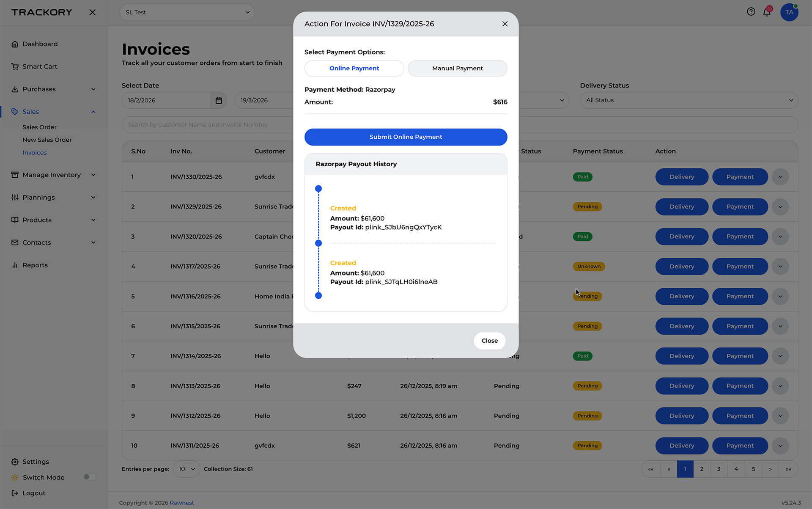Select the Online Payment option
This screenshot has height=509, width=812.
(x=354, y=68)
